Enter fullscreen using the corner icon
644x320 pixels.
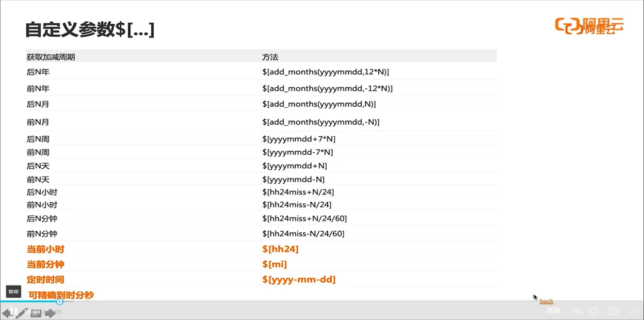click(x=633, y=311)
